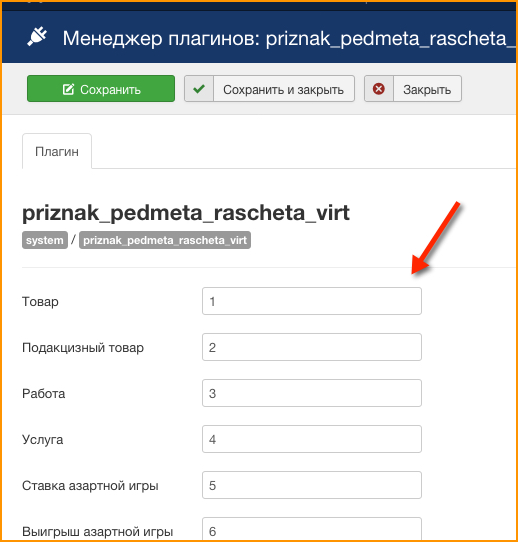Focus the Подакцизный товар input field
This screenshot has height=542, width=518.
click(x=312, y=347)
